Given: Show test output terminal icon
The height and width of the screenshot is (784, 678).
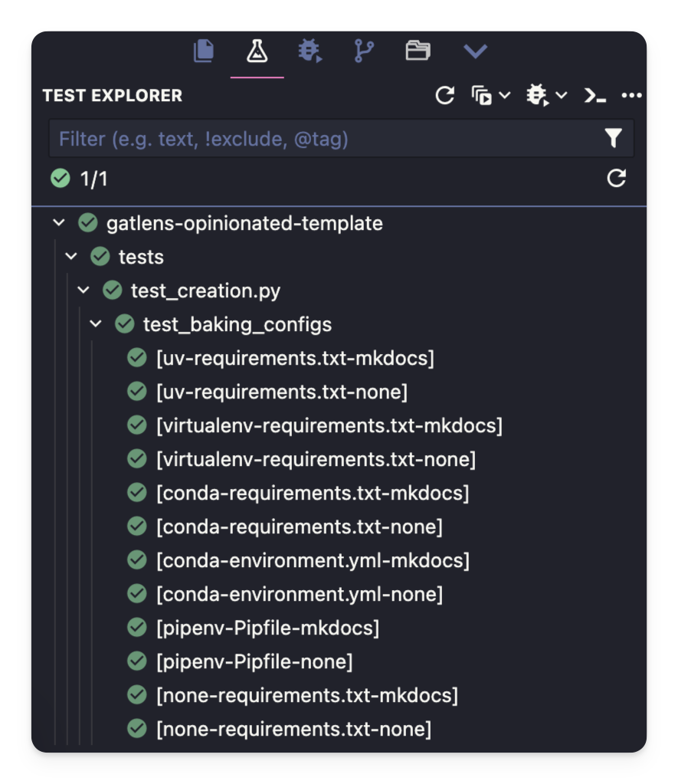Looking at the screenshot, I should (x=595, y=95).
